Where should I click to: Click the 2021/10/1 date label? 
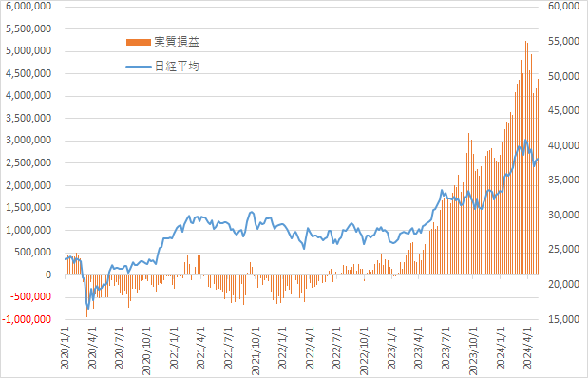pyautogui.click(x=256, y=350)
